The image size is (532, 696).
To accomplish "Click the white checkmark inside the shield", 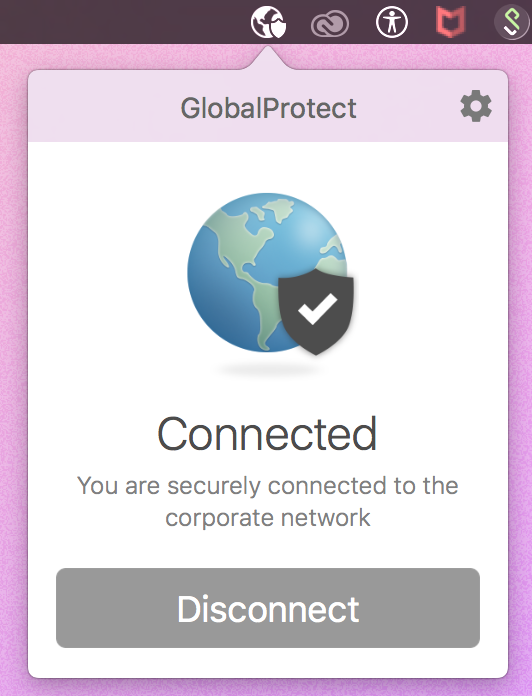I will click(x=318, y=308).
